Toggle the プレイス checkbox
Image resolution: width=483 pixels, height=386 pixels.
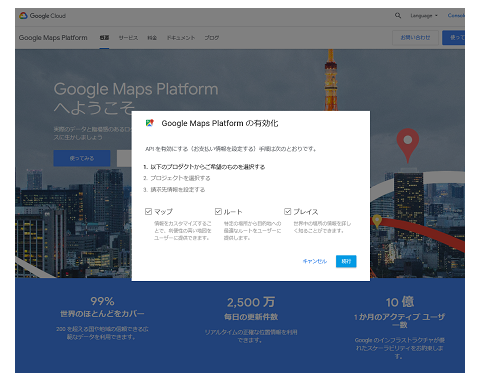[x=287, y=211]
